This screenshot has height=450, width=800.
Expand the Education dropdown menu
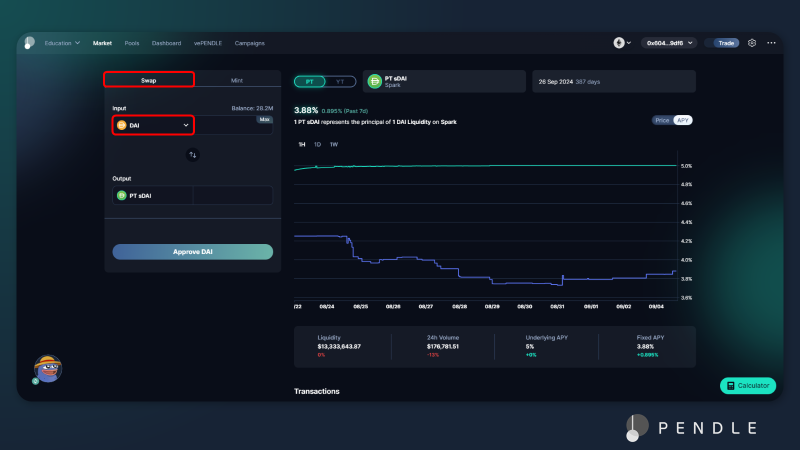[62, 43]
